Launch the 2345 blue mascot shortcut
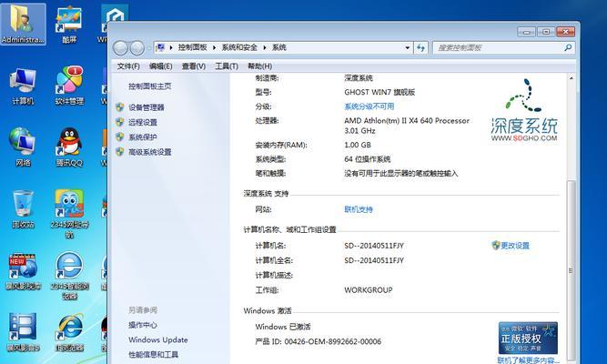This screenshot has height=364, width=607. point(69,214)
